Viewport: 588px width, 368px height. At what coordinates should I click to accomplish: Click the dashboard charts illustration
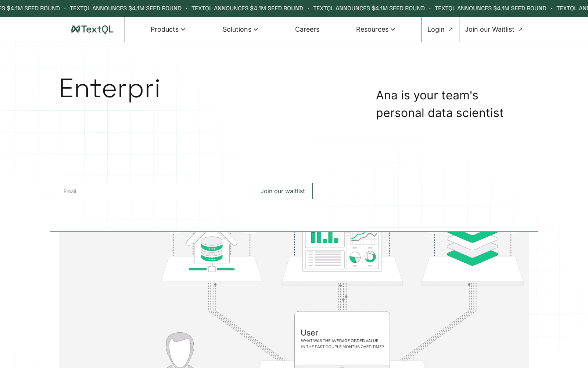(x=342, y=251)
